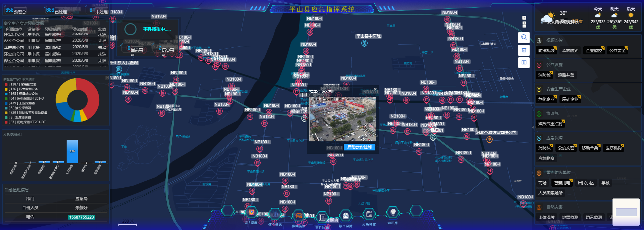Click the 视频监控 category icon

[x=539, y=41]
